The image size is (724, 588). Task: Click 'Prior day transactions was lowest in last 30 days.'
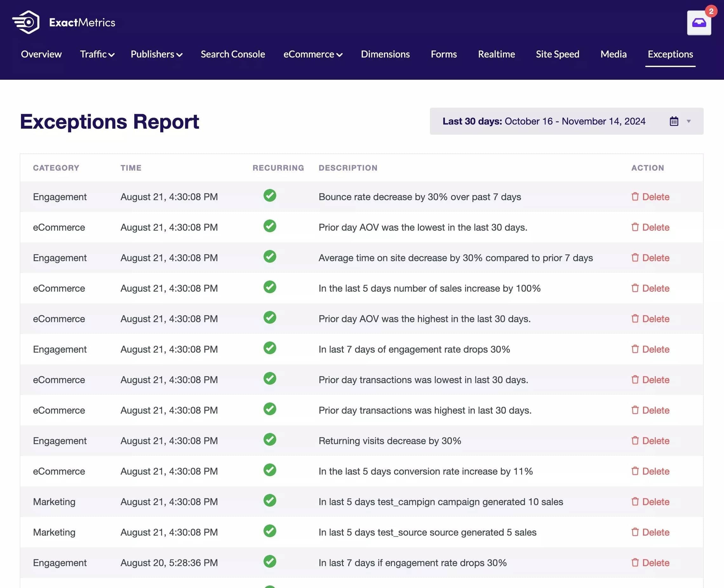423,380
